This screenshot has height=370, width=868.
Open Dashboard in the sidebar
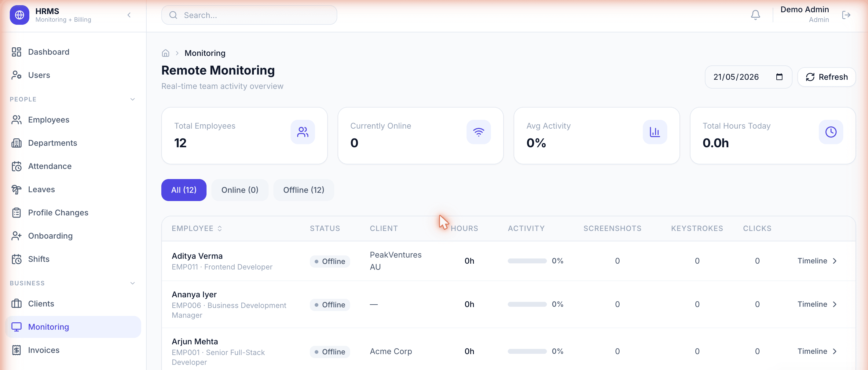pyautogui.click(x=73, y=52)
